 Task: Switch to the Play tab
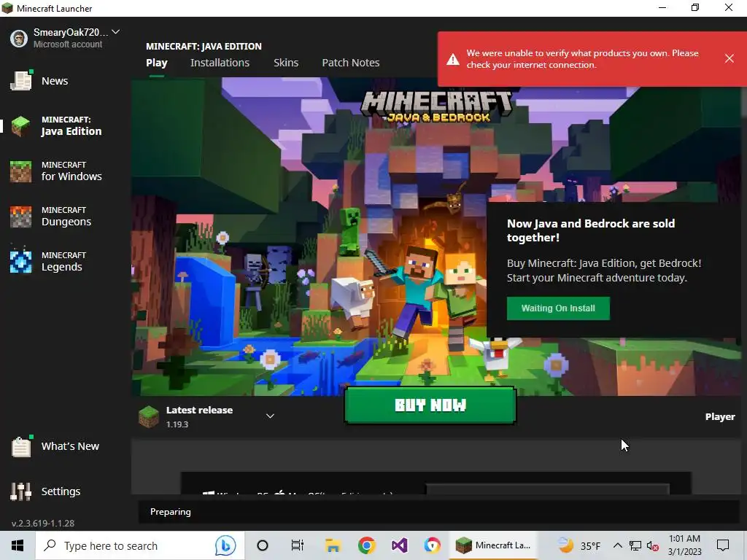(x=157, y=63)
